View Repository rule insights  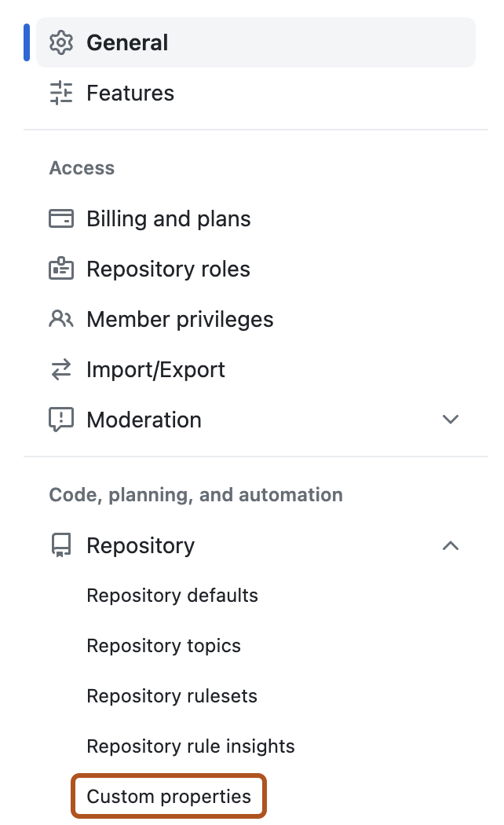(x=190, y=746)
